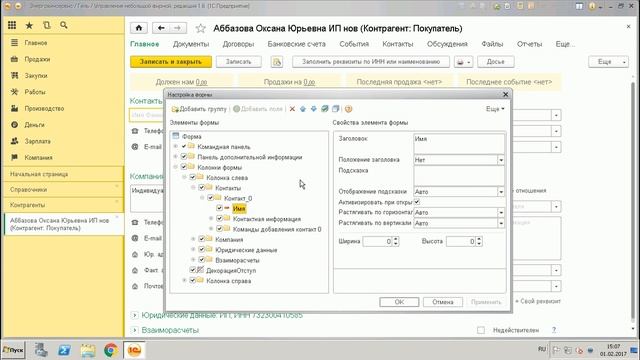Switch to Файлы tab
The height and width of the screenshot is (360, 640).
(x=492, y=44)
